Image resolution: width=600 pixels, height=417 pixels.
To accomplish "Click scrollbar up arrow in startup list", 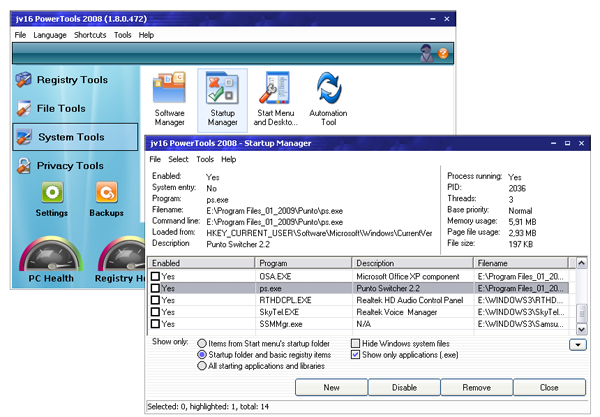I will pyautogui.click(x=581, y=263).
